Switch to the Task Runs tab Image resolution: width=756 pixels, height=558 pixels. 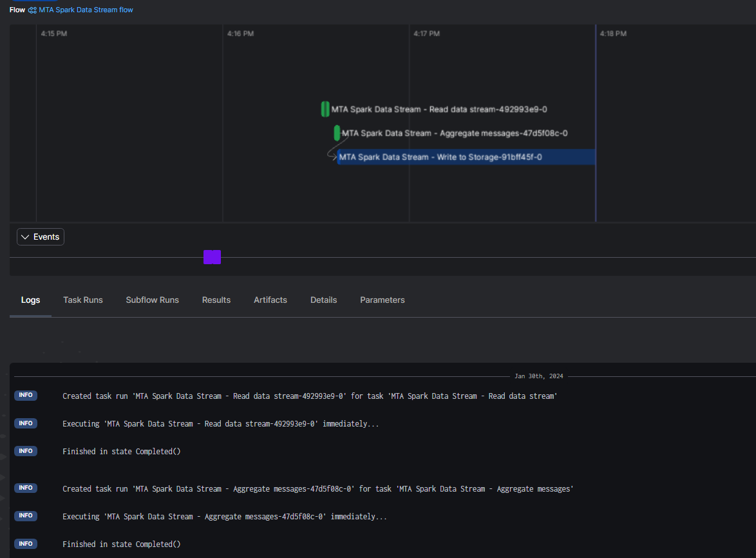83,300
